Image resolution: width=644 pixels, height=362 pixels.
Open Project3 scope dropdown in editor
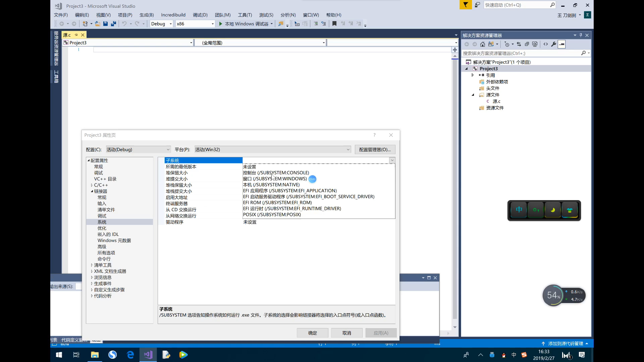click(x=128, y=43)
